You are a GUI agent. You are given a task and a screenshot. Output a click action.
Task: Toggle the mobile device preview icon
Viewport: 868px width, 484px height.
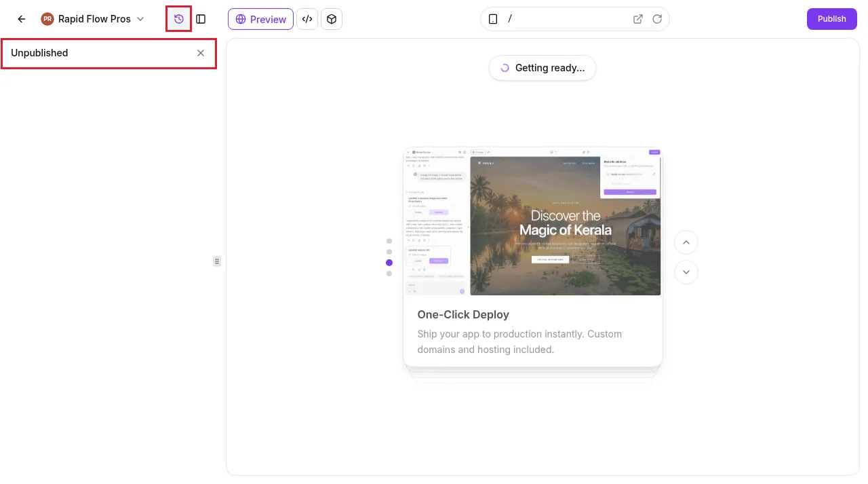[493, 19]
